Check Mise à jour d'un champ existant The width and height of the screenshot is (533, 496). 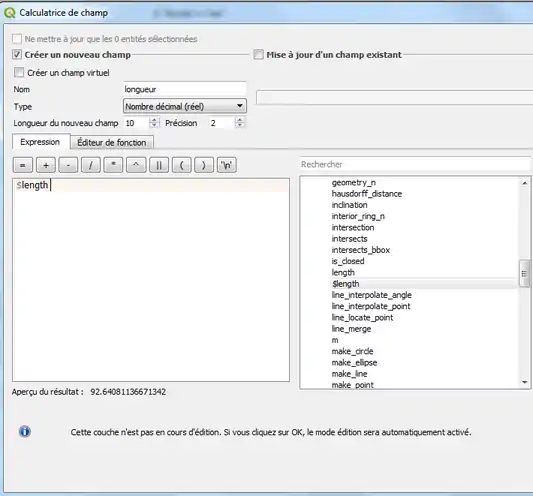(x=258, y=54)
